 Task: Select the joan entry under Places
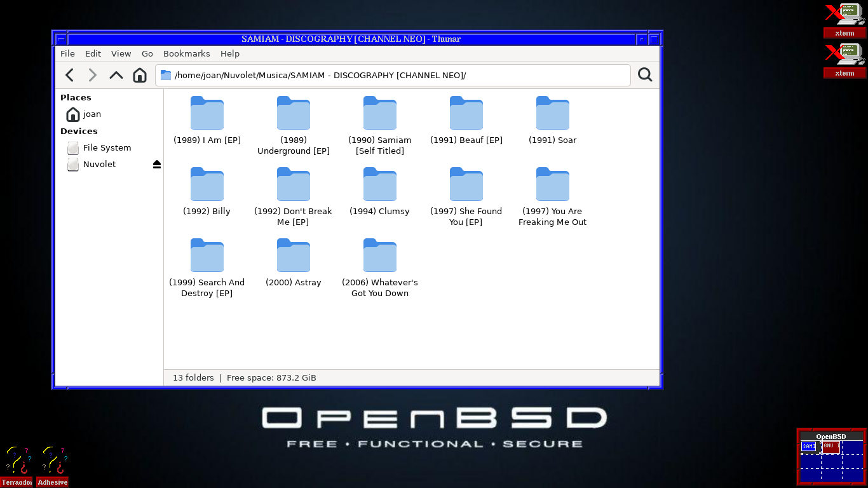click(x=92, y=114)
